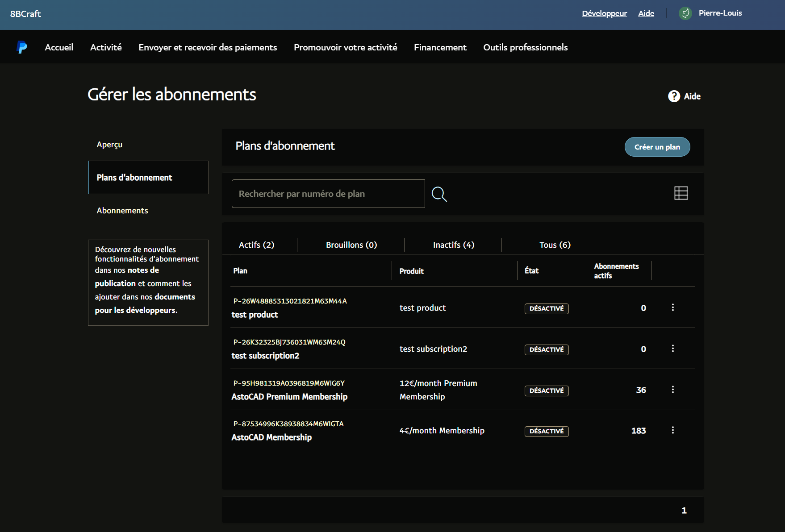Click DÉSACTIVÉ badge for 4€/month Membership
This screenshot has width=785, height=532.
(x=547, y=431)
